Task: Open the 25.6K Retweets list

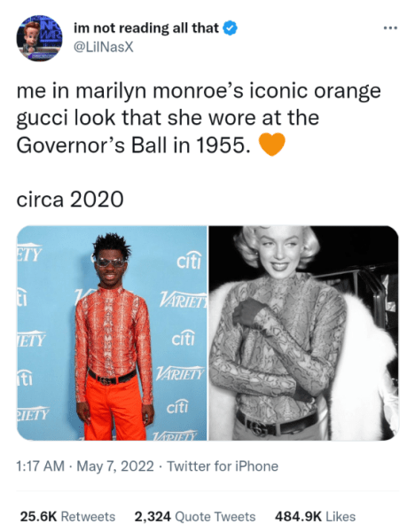Action: [x=68, y=516]
